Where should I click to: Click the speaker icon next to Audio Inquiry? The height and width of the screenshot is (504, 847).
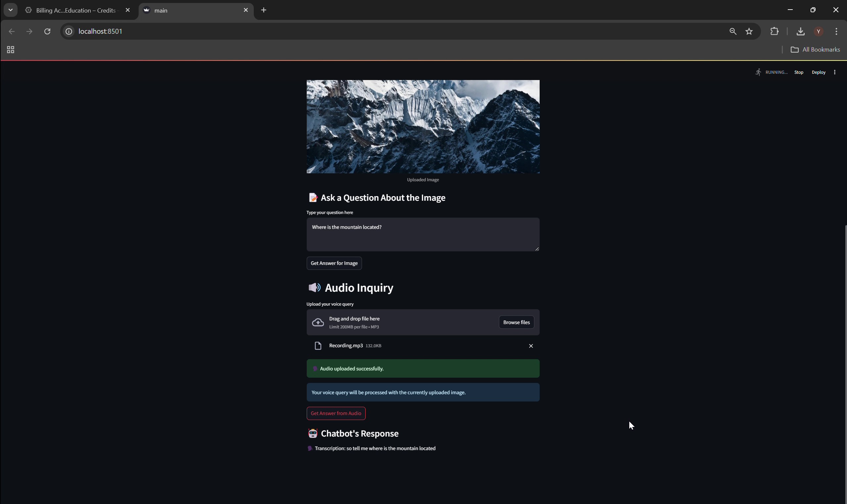coord(314,288)
